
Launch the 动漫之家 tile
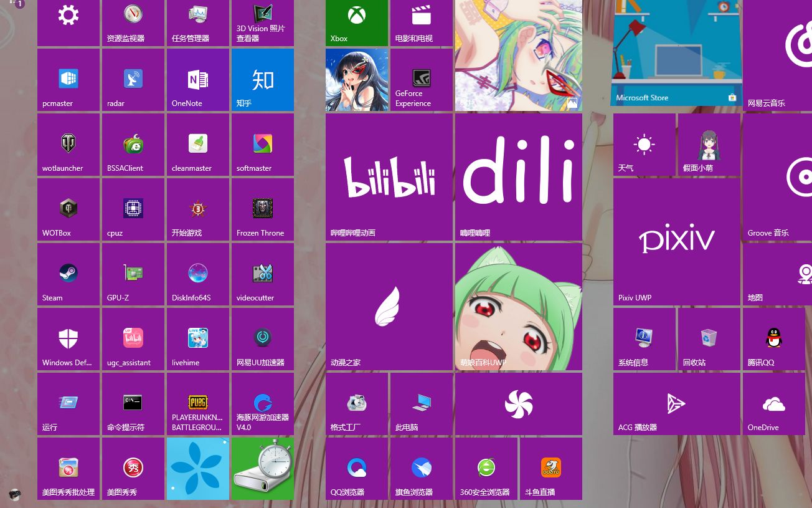(x=389, y=307)
